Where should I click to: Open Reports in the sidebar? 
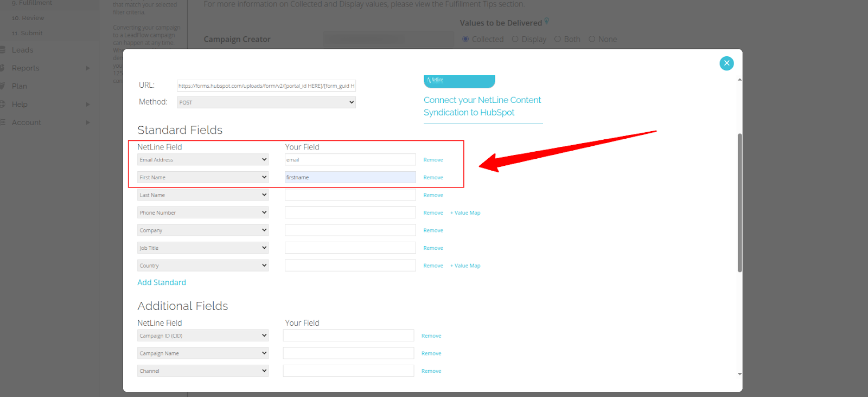coord(25,68)
